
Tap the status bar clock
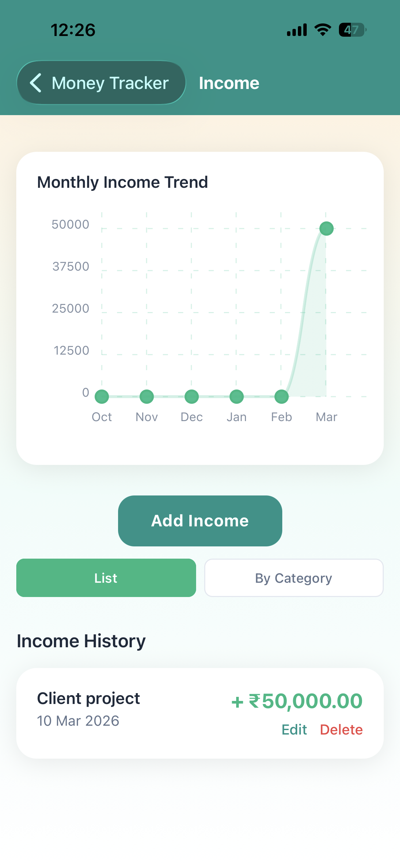coord(73,30)
